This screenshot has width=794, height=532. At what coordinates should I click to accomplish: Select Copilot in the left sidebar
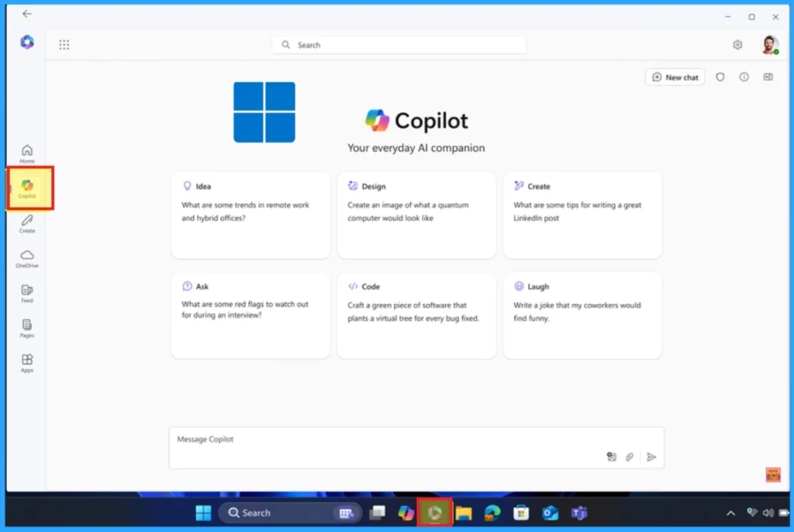click(x=27, y=188)
